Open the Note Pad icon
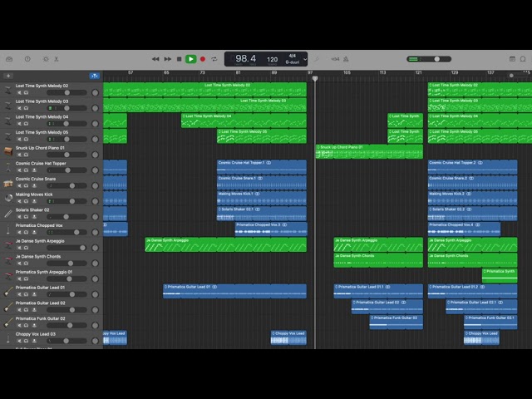This screenshot has height=399, width=532. [x=512, y=59]
